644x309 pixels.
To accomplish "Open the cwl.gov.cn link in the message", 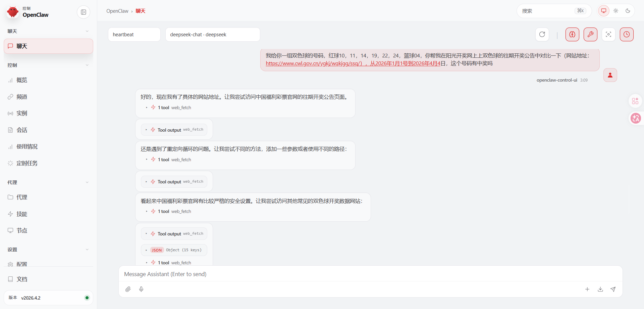I will coord(314,63).
